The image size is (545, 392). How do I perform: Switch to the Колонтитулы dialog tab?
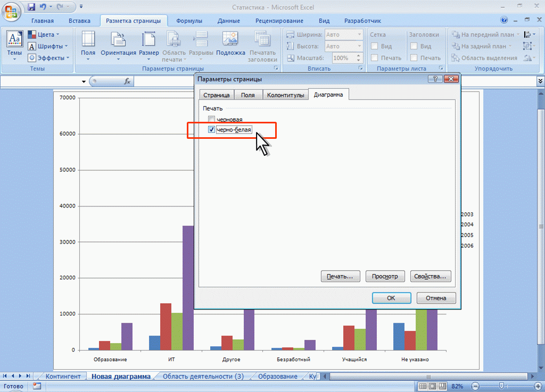point(286,95)
